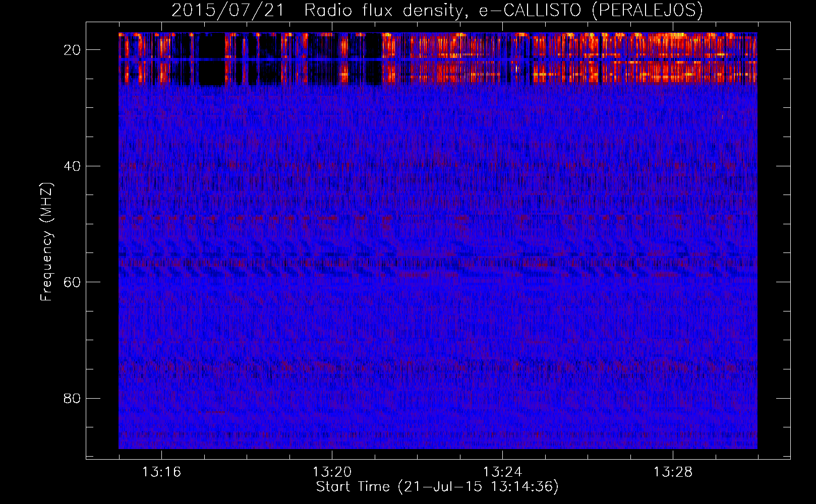Click the 13:16 time tick label
This screenshot has width=816, height=504.
tap(161, 472)
